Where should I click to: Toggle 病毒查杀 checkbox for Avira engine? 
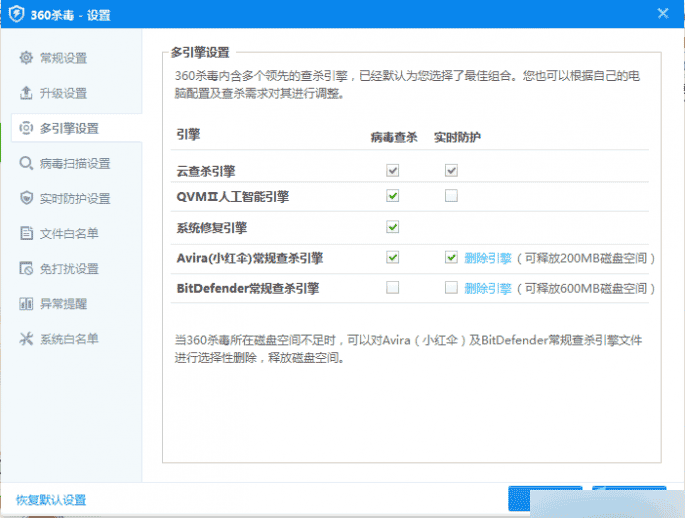(x=393, y=258)
